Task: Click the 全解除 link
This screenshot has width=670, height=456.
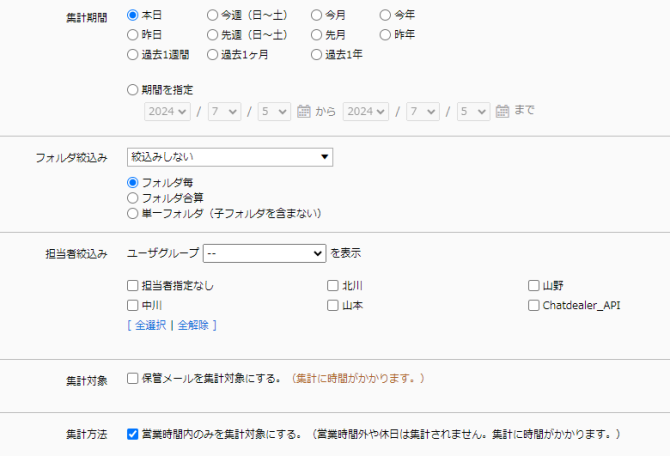Action: [194, 325]
